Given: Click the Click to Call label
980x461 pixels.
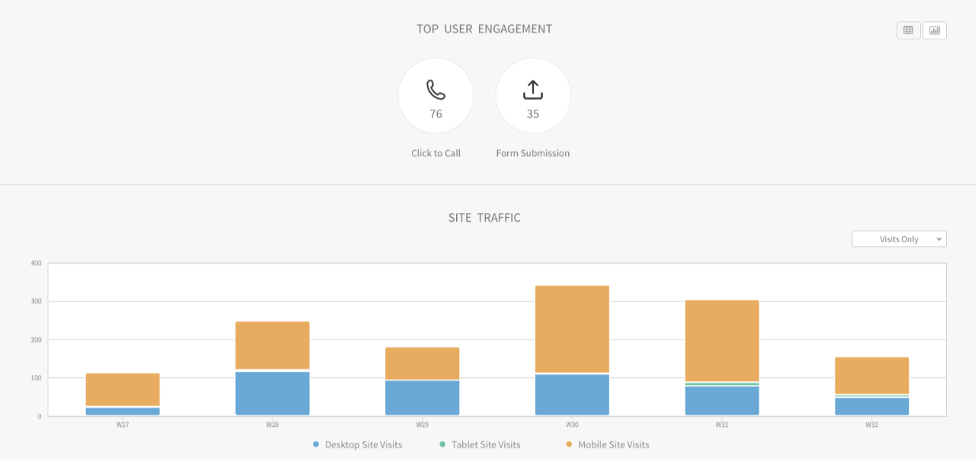Looking at the screenshot, I should point(436,153).
